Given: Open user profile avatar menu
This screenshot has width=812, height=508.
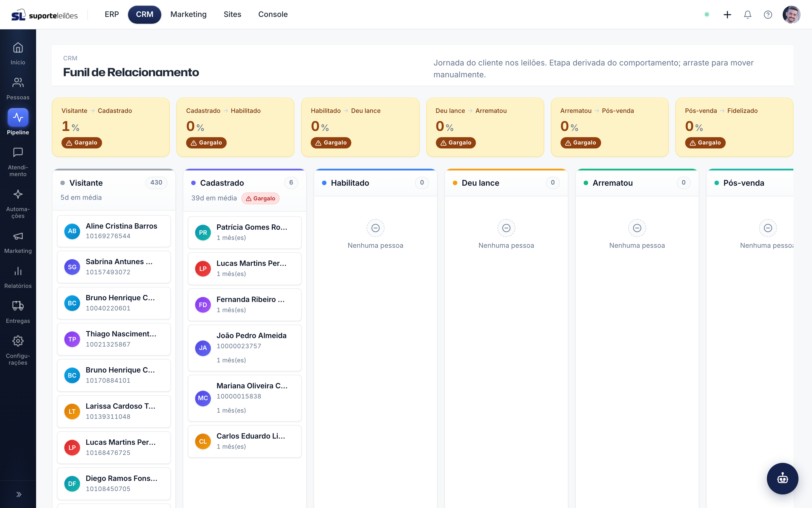Looking at the screenshot, I should 791,14.
